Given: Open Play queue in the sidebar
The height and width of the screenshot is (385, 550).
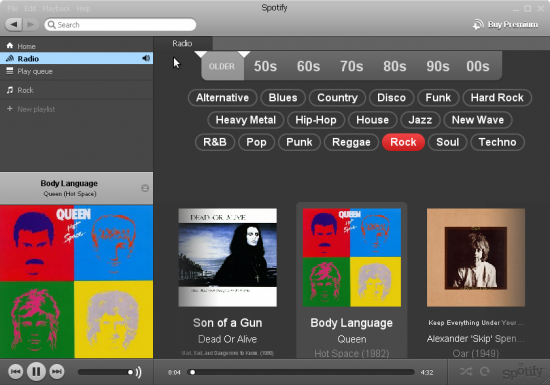Looking at the screenshot, I should pos(76,71).
